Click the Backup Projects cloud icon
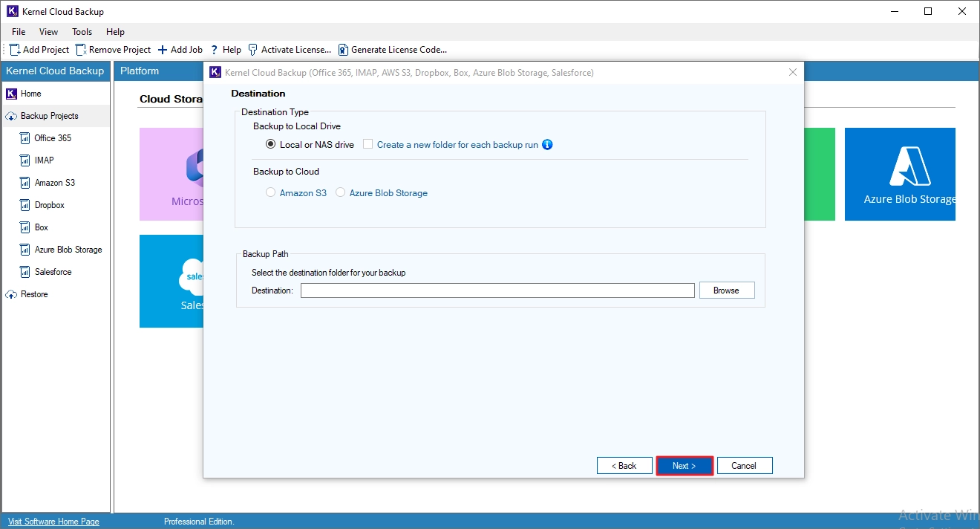This screenshot has width=980, height=529. coord(11,116)
